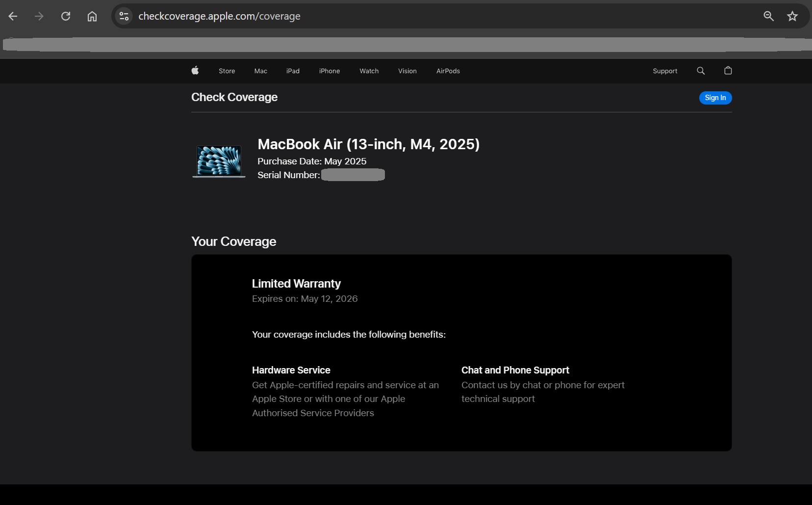Click the MacBook Air product thumbnail
This screenshot has width=812, height=505.
[219, 161]
